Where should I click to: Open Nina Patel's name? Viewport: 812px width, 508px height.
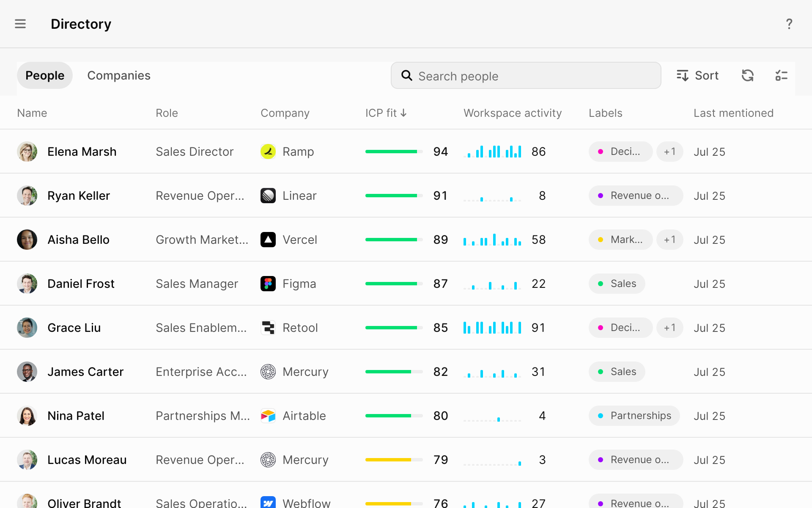pos(76,416)
